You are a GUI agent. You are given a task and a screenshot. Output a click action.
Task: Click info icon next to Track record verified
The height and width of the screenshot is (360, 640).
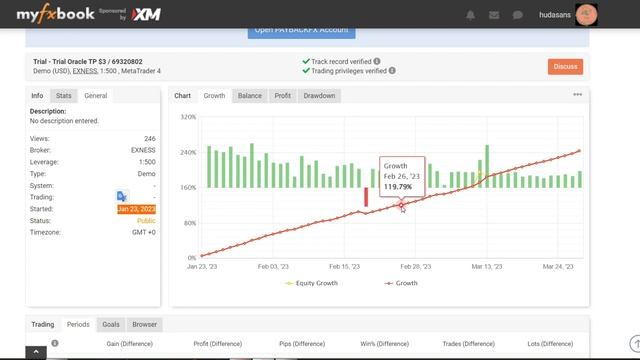coord(377,61)
